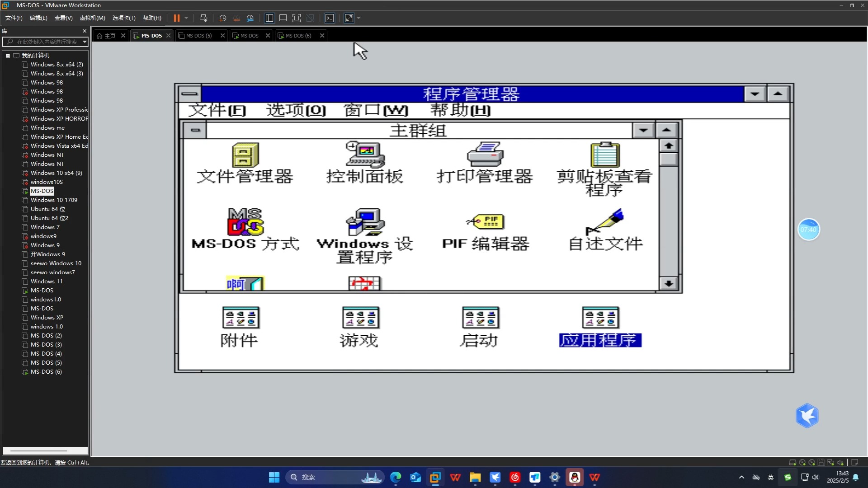Select the 附件 program group icon
Image resolution: width=868 pixels, height=488 pixels.
[x=241, y=318]
